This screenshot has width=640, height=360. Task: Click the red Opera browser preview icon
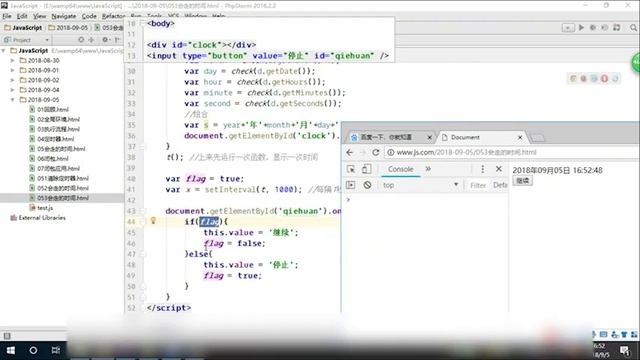604,78
